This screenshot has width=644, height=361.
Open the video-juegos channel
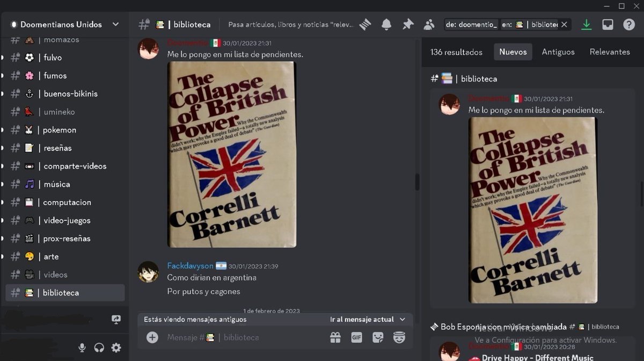click(65, 220)
